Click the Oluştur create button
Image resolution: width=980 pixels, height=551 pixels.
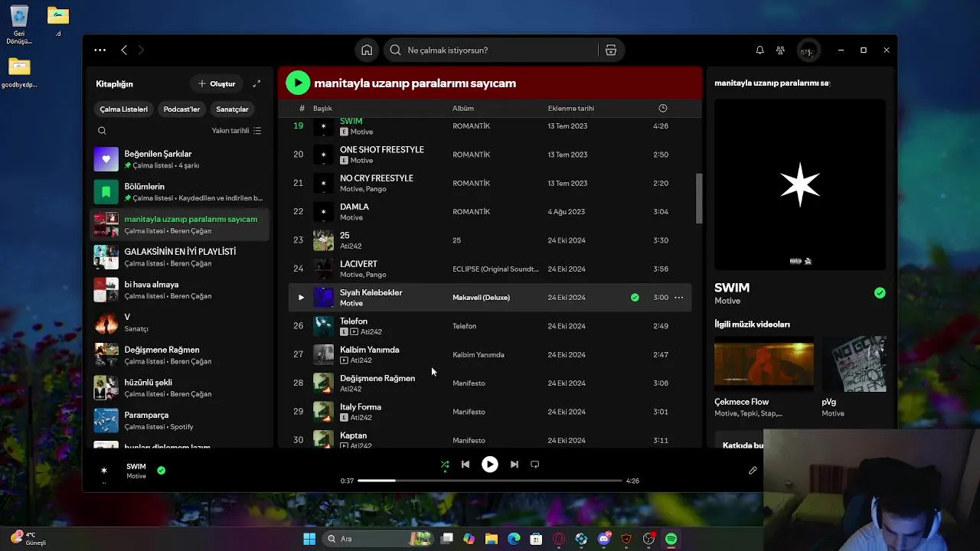pyautogui.click(x=217, y=83)
